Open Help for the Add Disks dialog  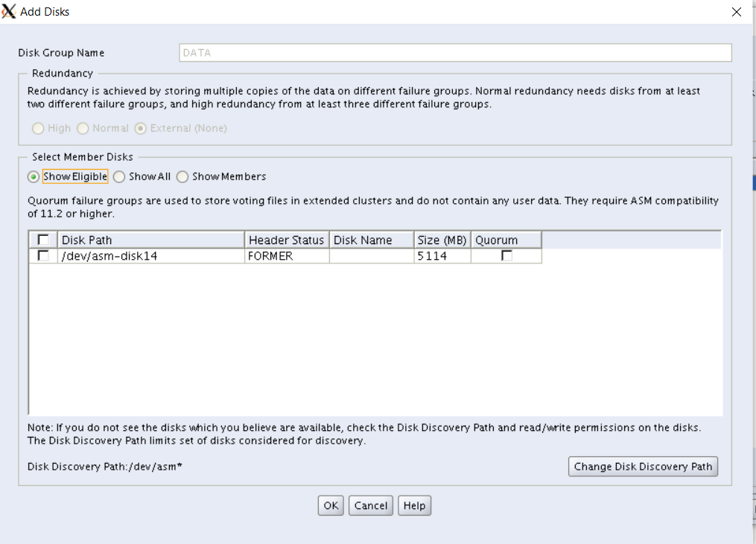tap(414, 506)
